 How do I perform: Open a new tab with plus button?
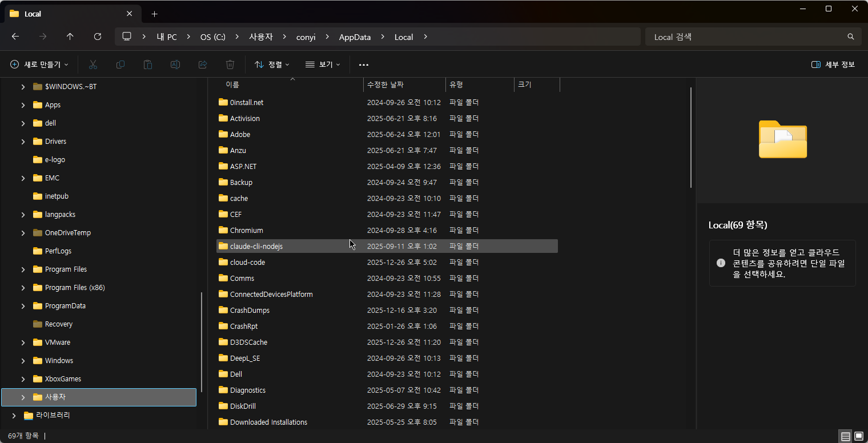pos(154,14)
